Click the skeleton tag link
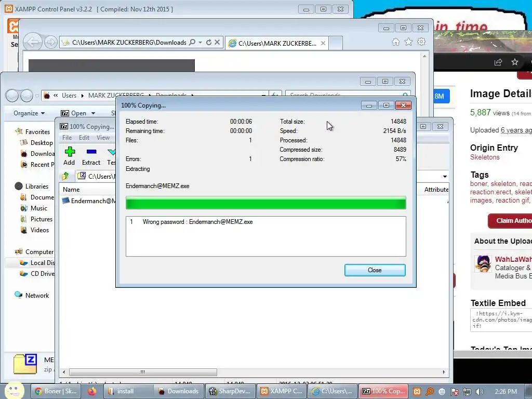 503,183
